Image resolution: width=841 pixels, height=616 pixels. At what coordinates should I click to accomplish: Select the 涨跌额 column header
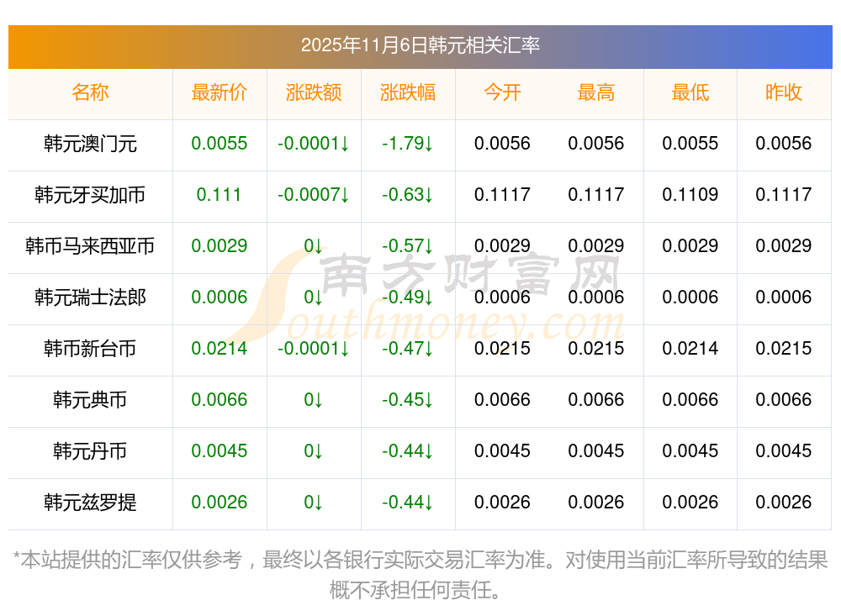pos(314,92)
